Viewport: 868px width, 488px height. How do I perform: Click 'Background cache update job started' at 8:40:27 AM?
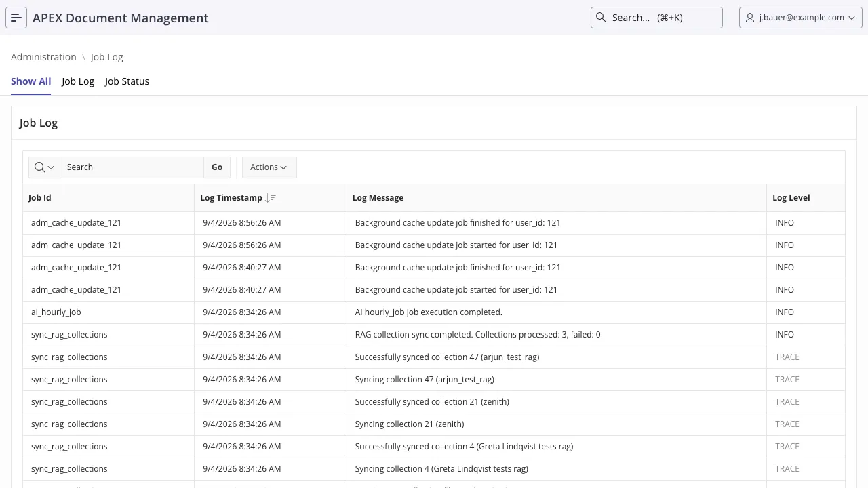456,290
